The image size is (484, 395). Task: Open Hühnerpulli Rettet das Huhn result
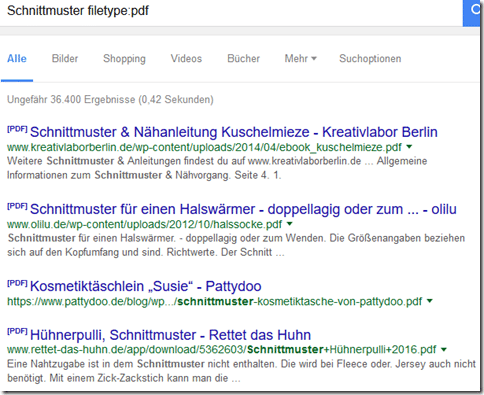pos(170,335)
